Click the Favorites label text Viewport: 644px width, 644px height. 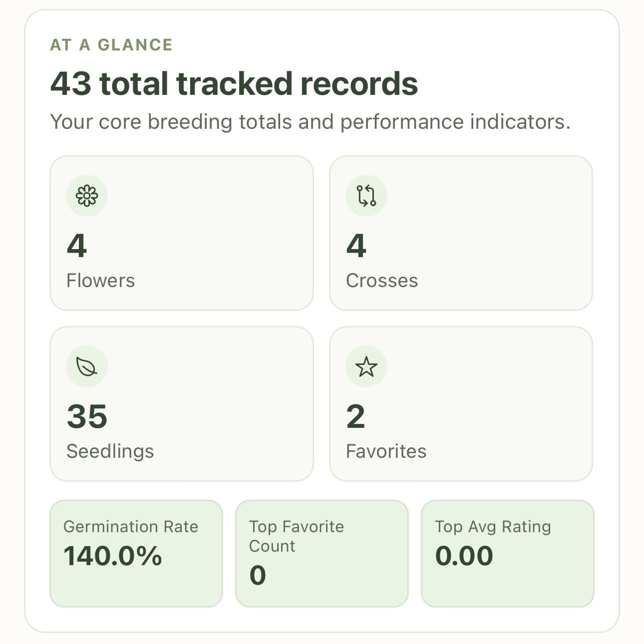385,451
